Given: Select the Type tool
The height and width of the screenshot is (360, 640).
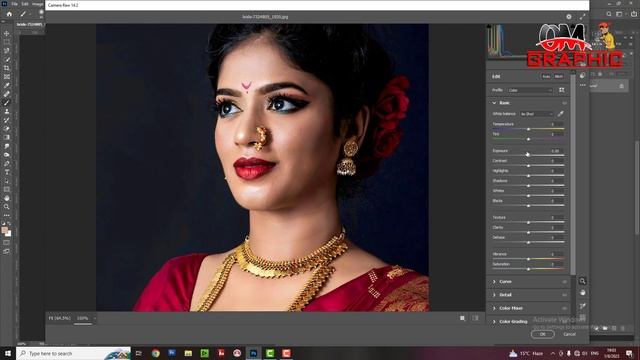Looking at the screenshot, I should click(x=7, y=172).
